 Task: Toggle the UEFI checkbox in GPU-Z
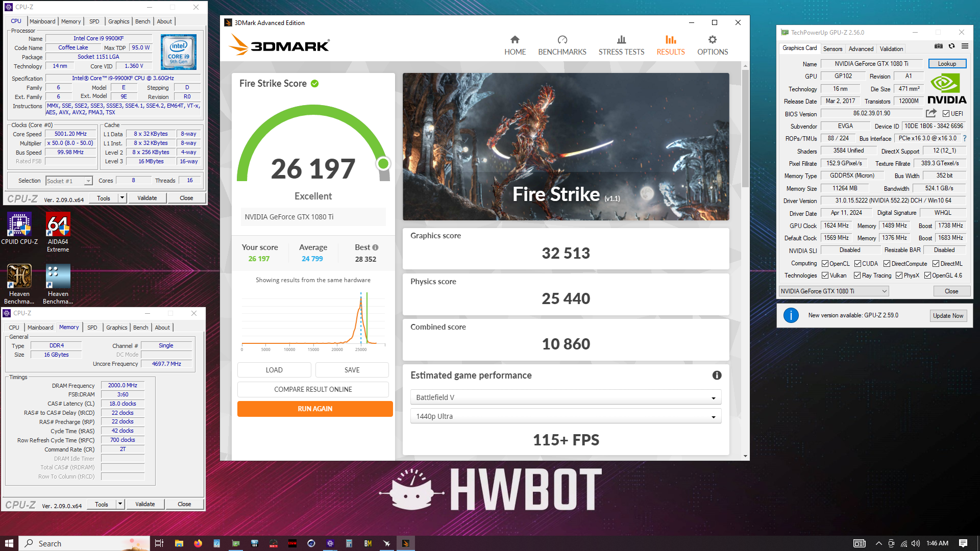tap(946, 114)
